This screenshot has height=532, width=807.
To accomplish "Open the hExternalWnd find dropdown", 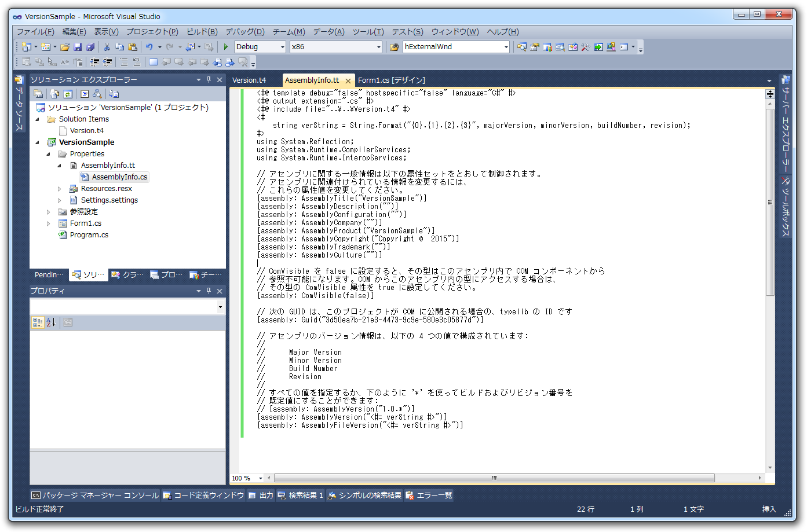I will coord(506,47).
